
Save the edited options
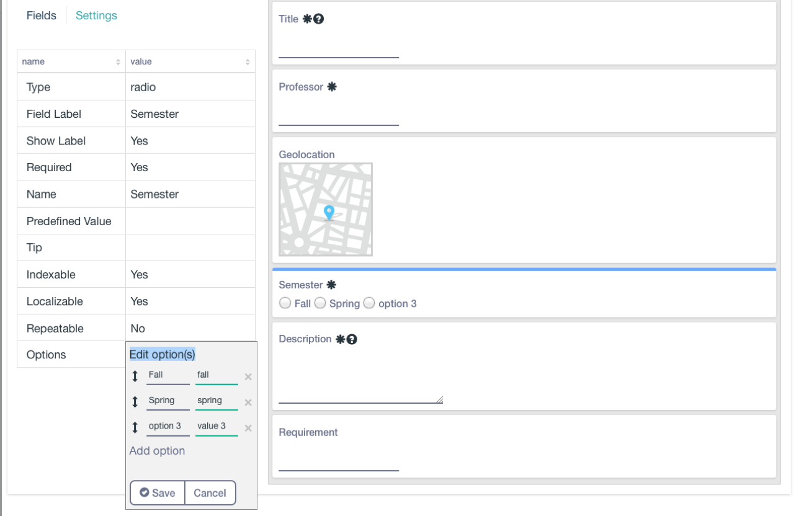click(x=158, y=493)
